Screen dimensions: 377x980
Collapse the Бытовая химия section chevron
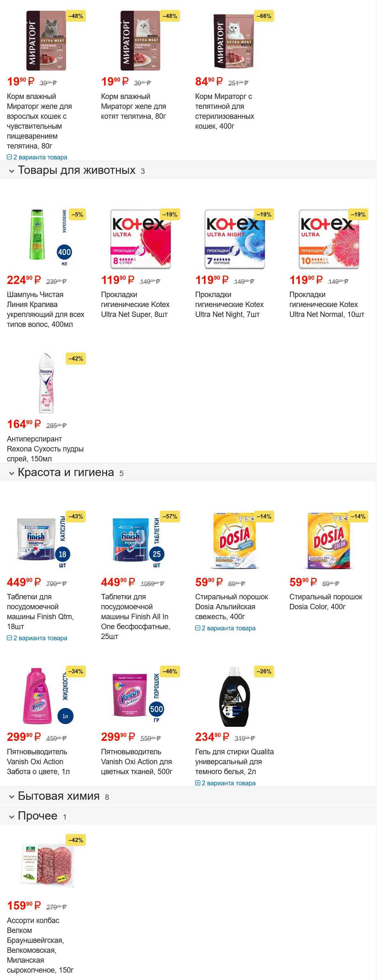point(12,797)
